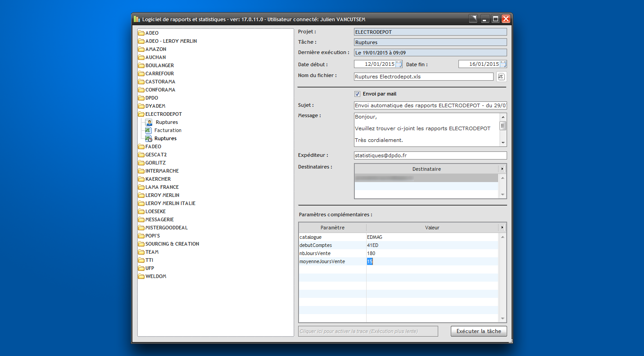Viewport: 644px width, 356px height.
Task: Click the Nom du fichier input field
Action: [x=424, y=77]
